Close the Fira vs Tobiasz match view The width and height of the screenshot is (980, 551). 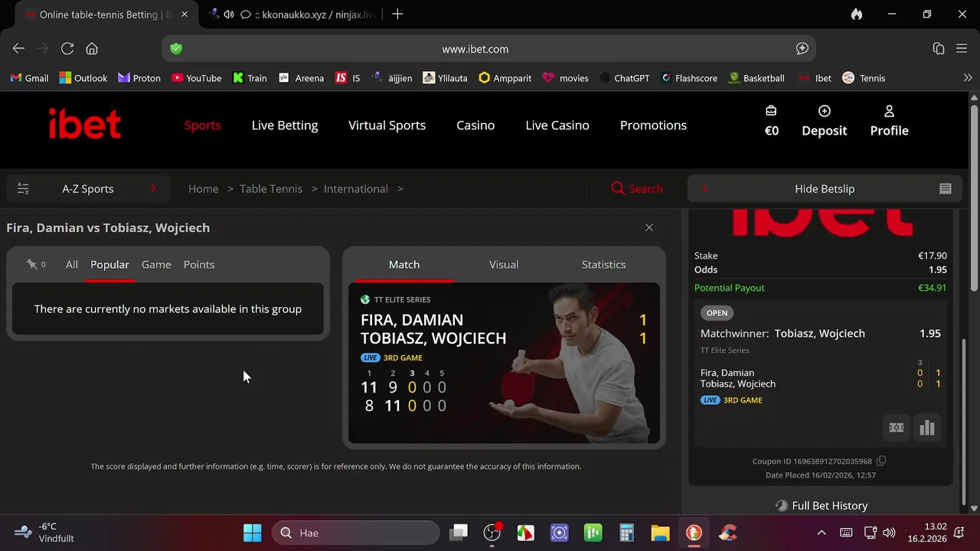649,227
